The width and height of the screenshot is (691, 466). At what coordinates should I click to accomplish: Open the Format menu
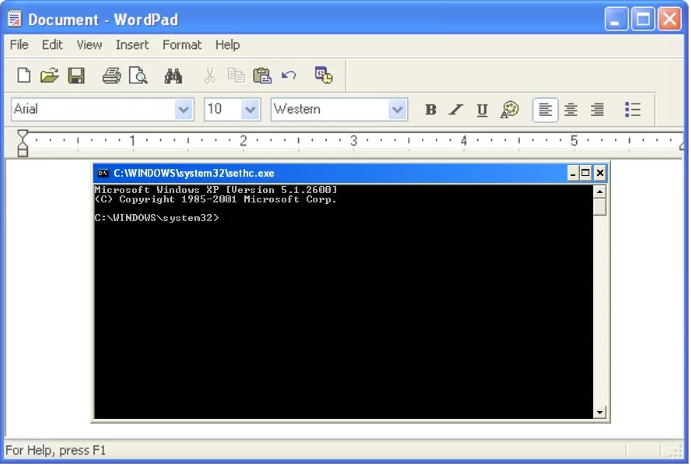click(x=182, y=45)
